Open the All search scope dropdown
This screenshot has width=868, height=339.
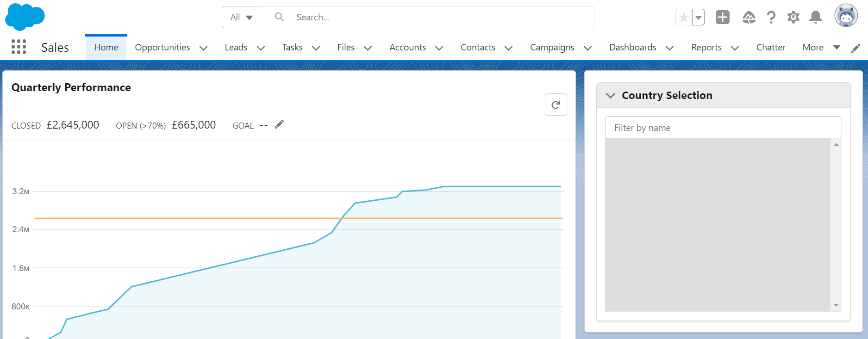(x=241, y=17)
